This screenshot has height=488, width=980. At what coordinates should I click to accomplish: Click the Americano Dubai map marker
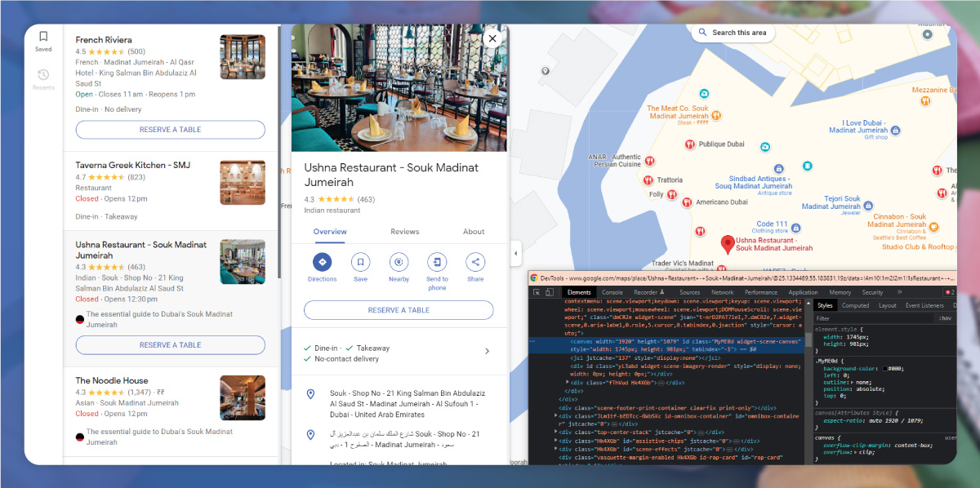[687, 202]
